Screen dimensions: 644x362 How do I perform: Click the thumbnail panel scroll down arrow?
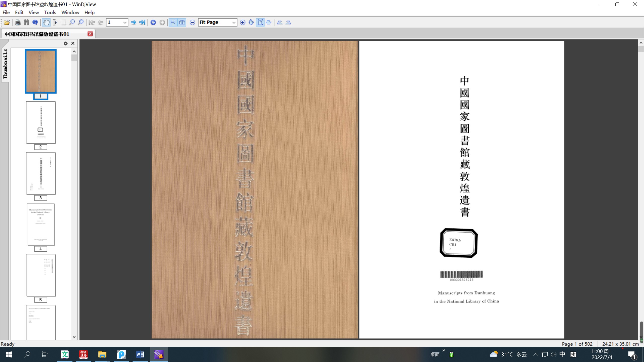pyautogui.click(x=74, y=337)
